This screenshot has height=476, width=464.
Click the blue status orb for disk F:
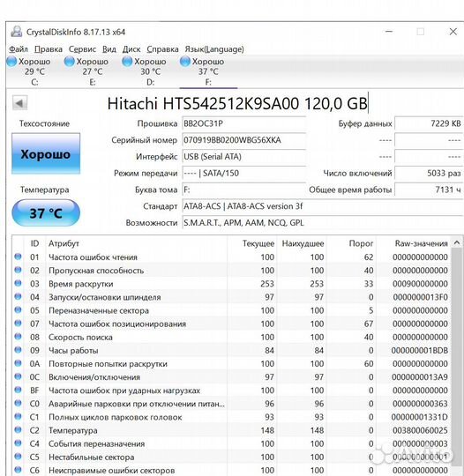pyautogui.click(x=184, y=62)
